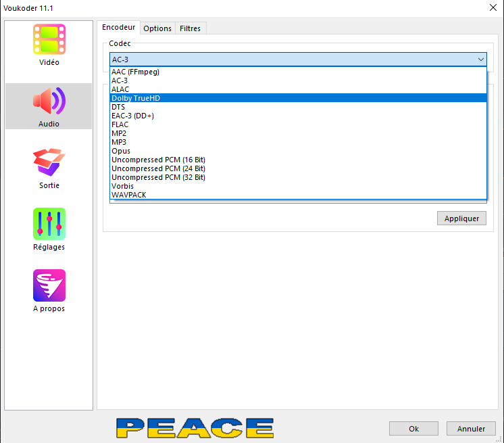This screenshot has height=443, width=504.
Task: Choose Opus codec
Action: 298,151
